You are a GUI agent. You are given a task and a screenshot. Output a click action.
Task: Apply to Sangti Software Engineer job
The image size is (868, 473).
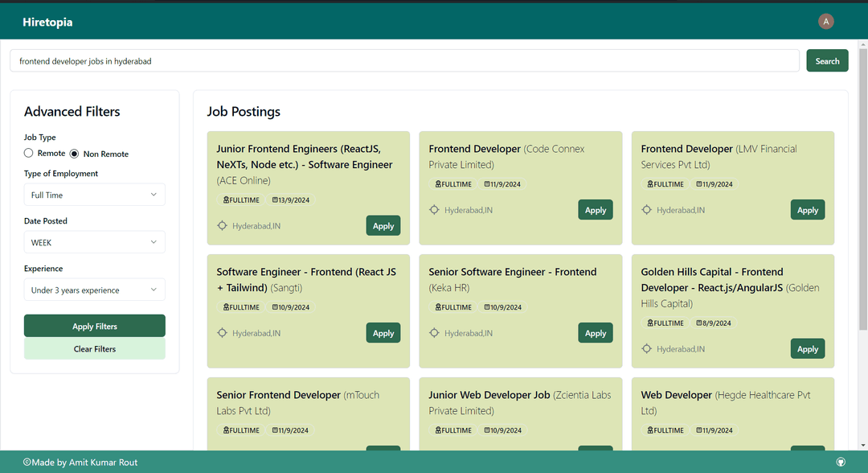coord(383,333)
